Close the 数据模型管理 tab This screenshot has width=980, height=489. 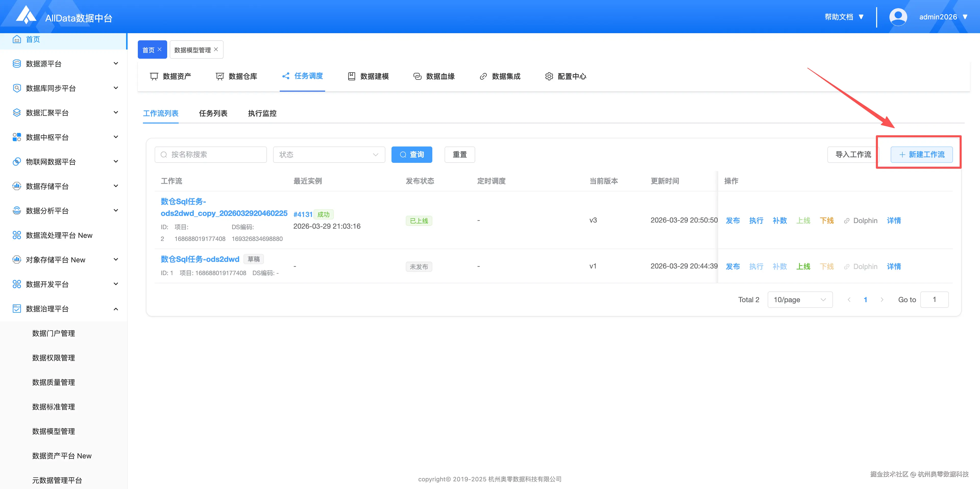[x=216, y=50]
